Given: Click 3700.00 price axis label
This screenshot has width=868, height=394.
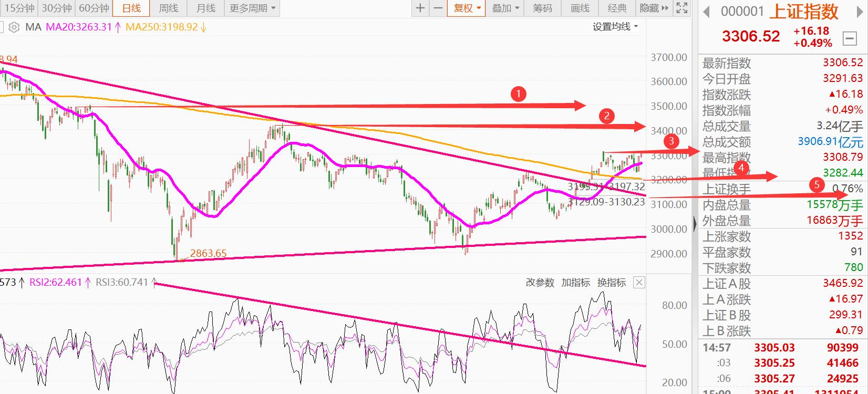Looking at the screenshot, I should pos(669,57).
